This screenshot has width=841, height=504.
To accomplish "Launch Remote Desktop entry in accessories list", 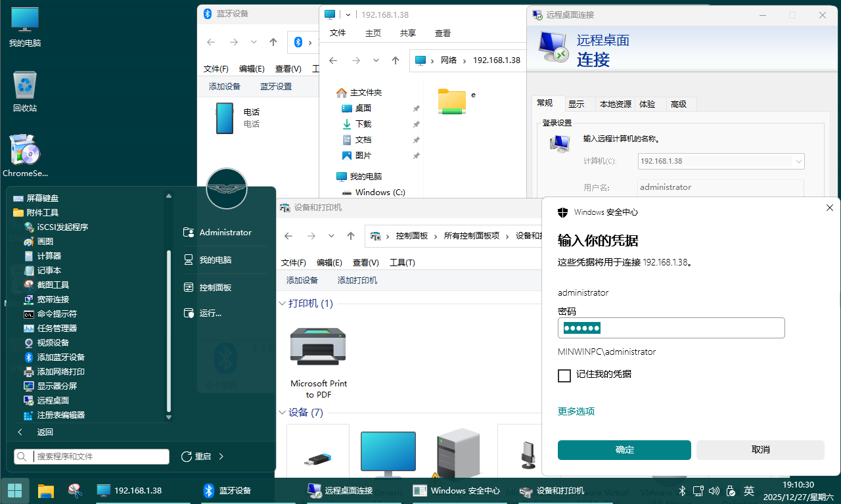I will pos(53,401).
